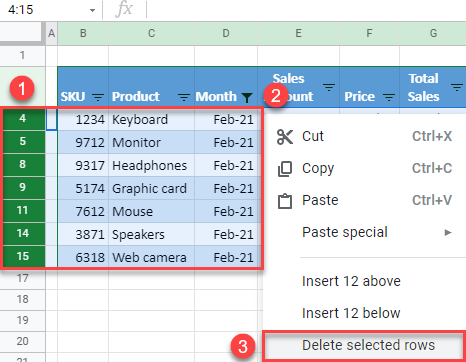Click SKU cell 9317

[83, 165]
